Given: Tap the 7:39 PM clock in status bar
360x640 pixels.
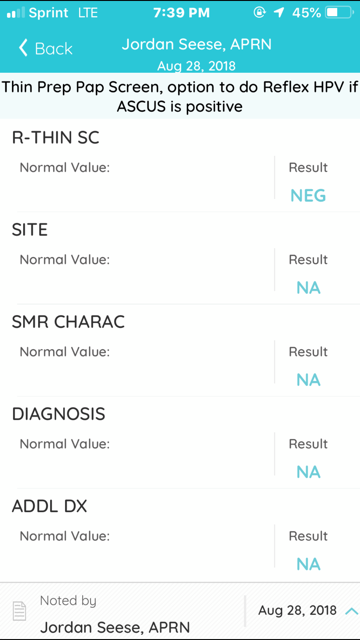Looking at the screenshot, I should pyautogui.click(x=181, y=13).
